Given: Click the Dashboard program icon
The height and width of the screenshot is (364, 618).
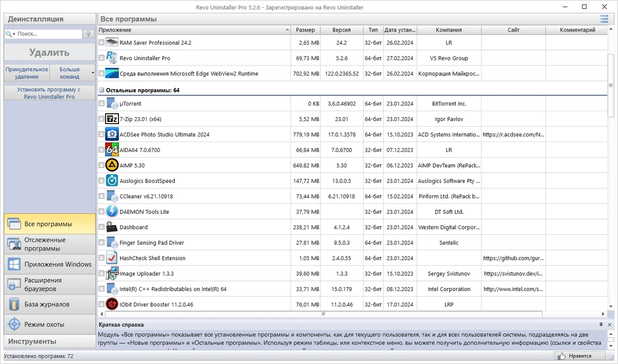Looking at the screenshot, I should pos(112,227).
